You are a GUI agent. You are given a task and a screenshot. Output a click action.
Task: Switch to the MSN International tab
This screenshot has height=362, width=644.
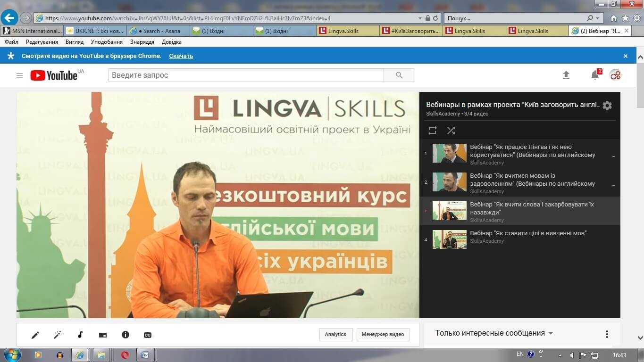tap(32, 31)
